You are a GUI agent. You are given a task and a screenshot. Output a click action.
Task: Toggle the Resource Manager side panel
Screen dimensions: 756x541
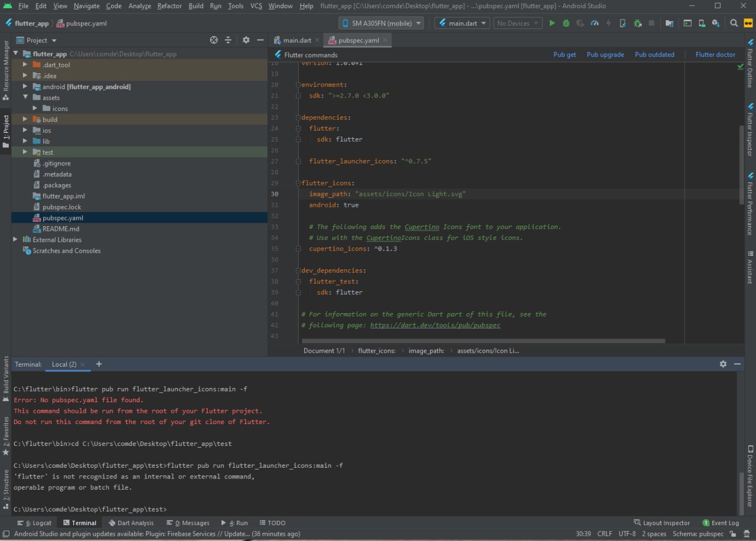(x=5, y=71)
